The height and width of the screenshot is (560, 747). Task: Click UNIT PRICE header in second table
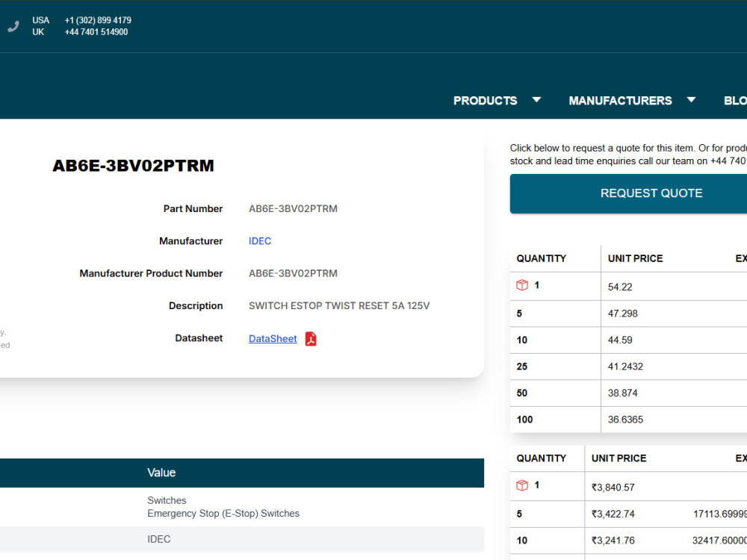pyautogui.click(x=619, y=458)
